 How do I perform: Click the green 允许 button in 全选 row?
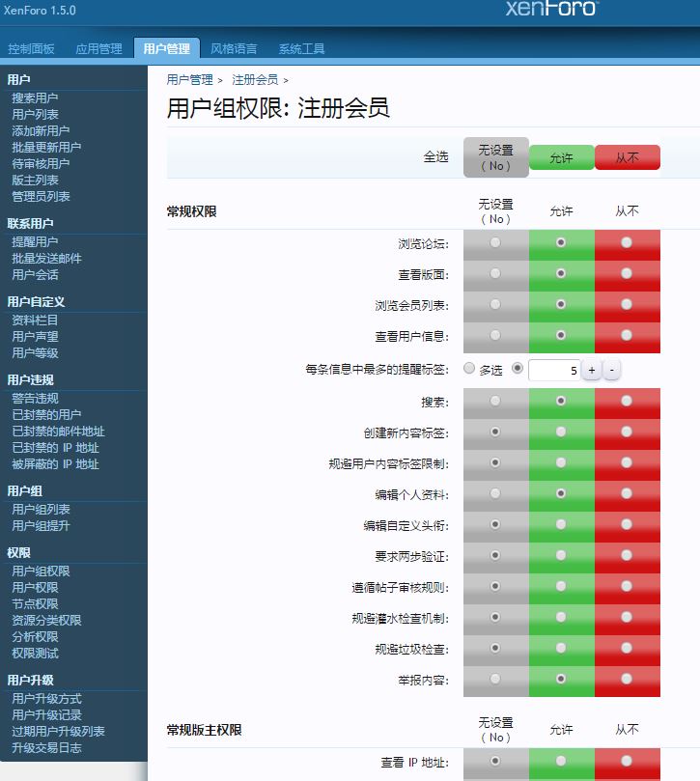pos(561,157)
